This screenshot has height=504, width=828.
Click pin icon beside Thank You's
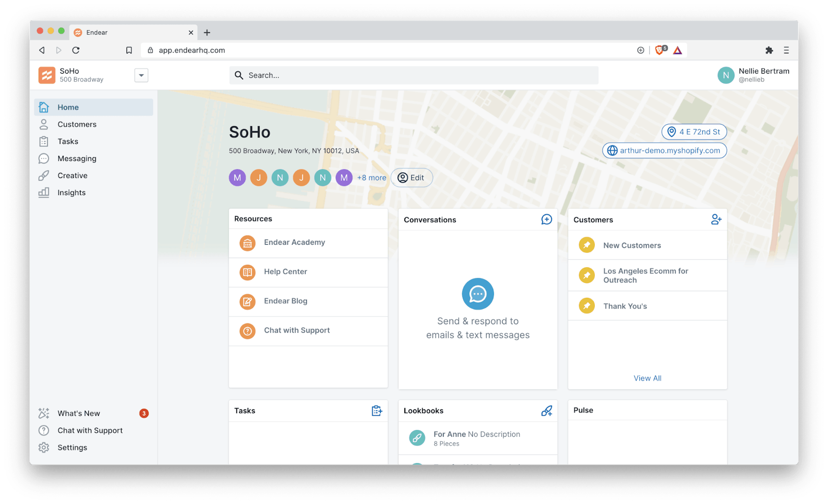click(587, 306)
